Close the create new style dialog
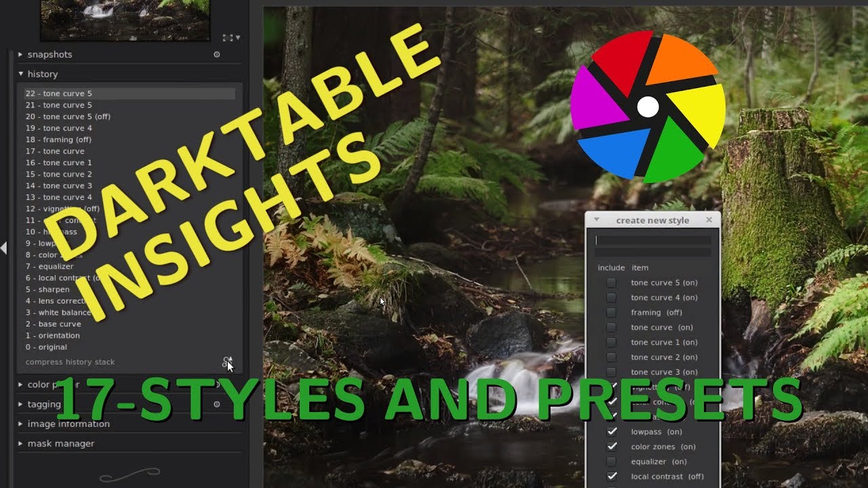The image size is (868, 488). [709, 220]
